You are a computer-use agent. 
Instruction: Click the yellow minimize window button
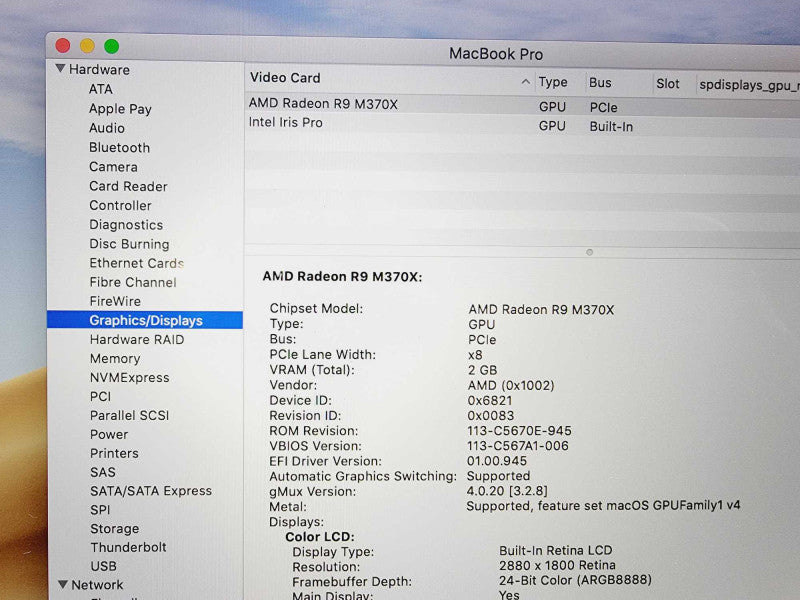pyautogui.click(x=87, y=46)
